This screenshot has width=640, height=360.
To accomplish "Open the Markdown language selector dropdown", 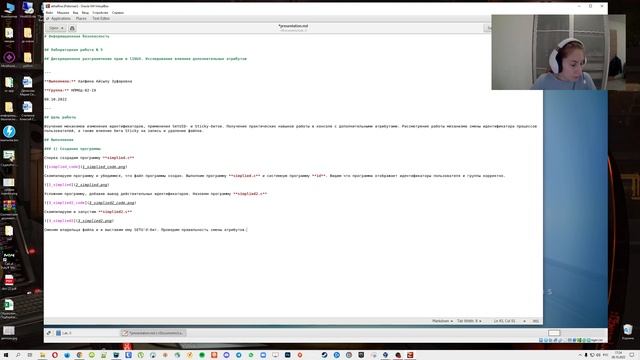I will tap(442, 321).
